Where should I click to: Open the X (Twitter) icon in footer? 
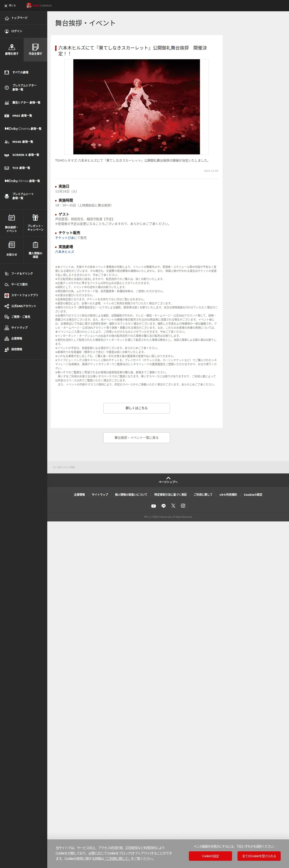pyautogui.click(x=173, y=506)
